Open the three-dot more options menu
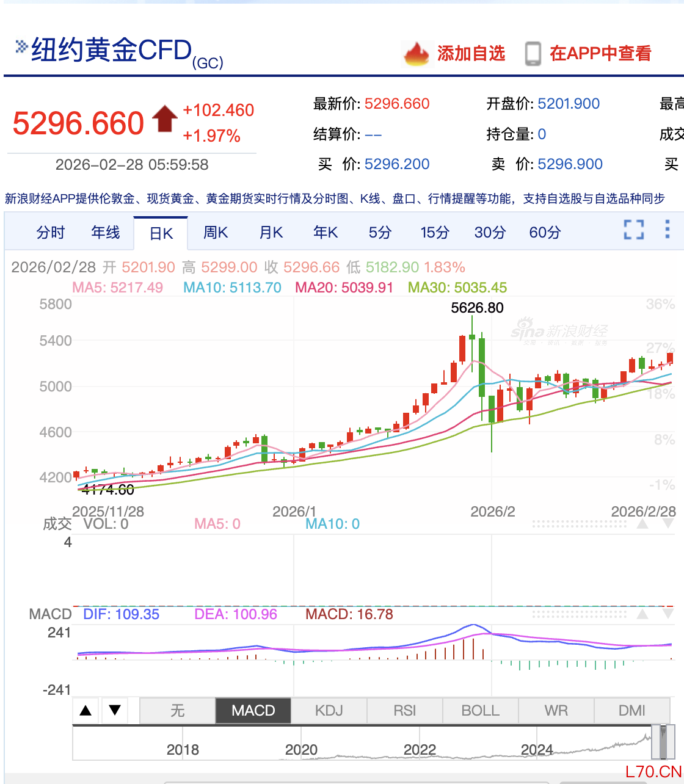This screenshot has height=784, width=684. click(668, 231)
